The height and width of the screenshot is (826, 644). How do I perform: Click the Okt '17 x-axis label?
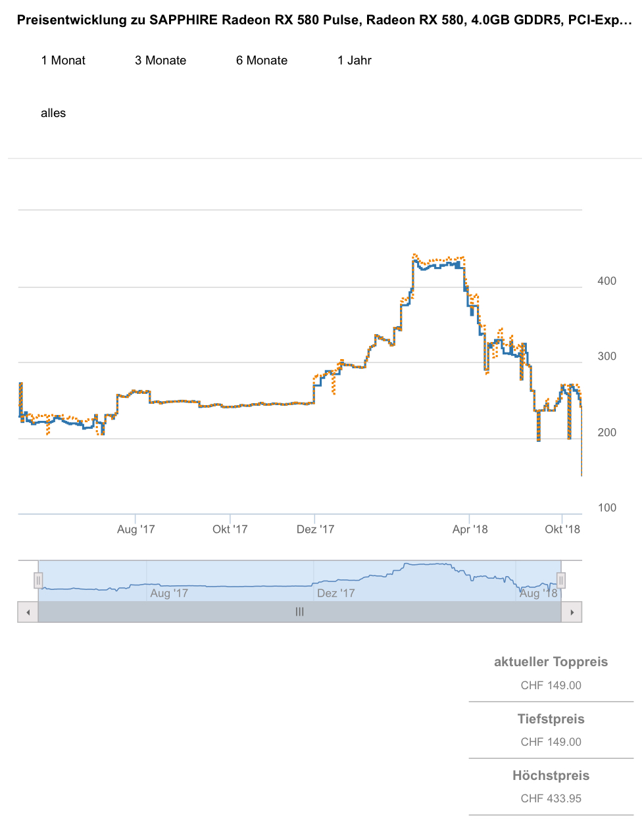coord(230,529)
